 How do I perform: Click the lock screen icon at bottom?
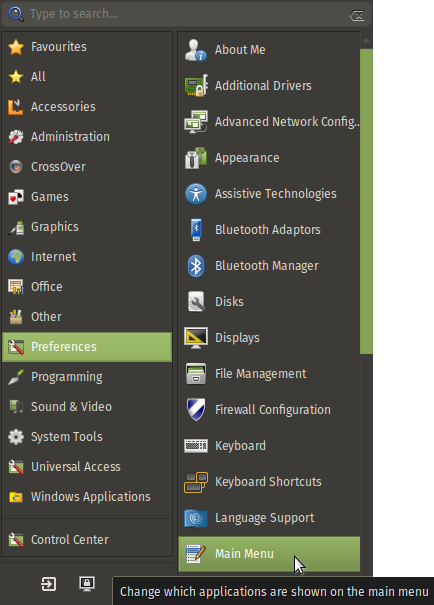[87, 584]
